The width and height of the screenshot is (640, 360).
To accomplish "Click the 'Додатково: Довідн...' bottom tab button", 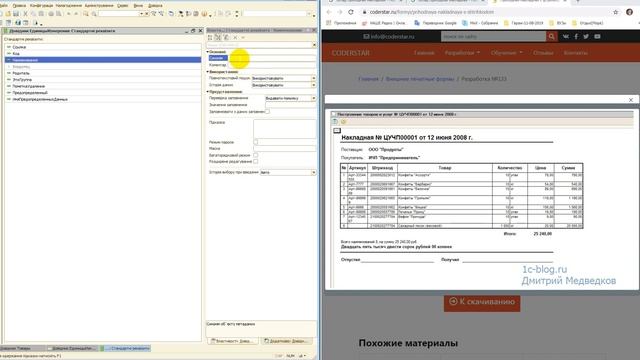I will click(286, 341).
